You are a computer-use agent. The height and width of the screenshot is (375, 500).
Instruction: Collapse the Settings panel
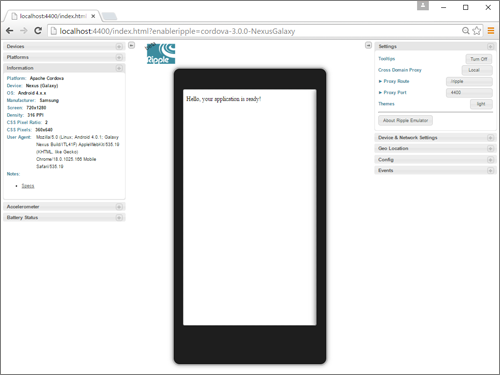tap(435, 46)
